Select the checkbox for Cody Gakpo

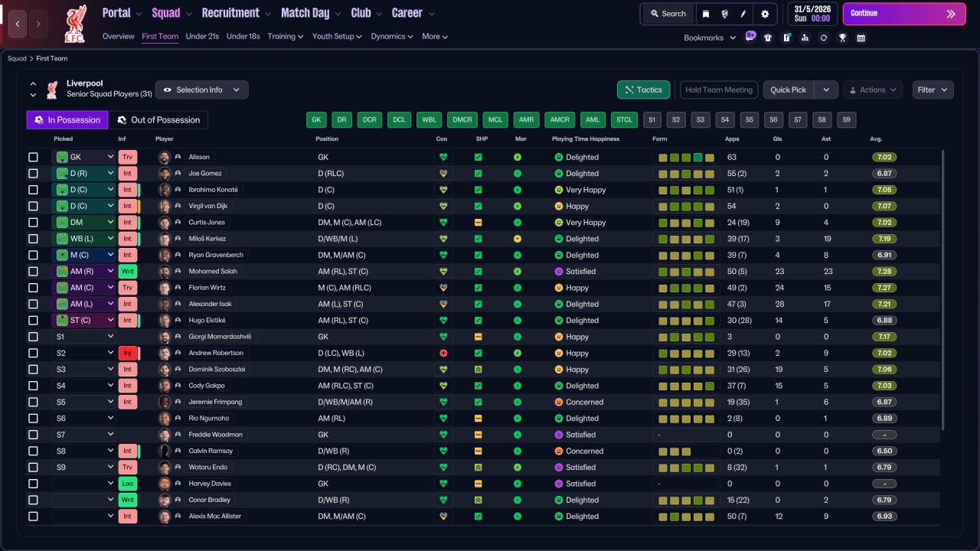click(33, 386)
